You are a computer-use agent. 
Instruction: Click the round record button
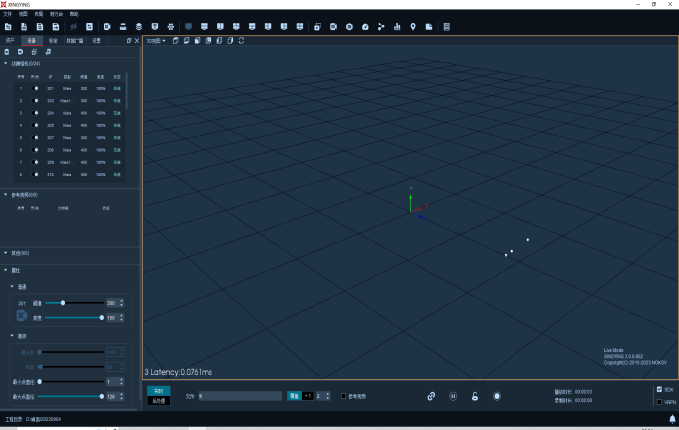497,396
